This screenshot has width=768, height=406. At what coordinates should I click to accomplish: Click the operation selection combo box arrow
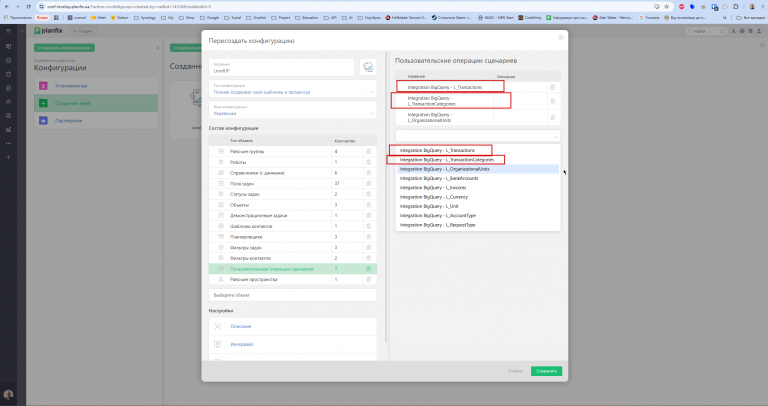point(555,136)
